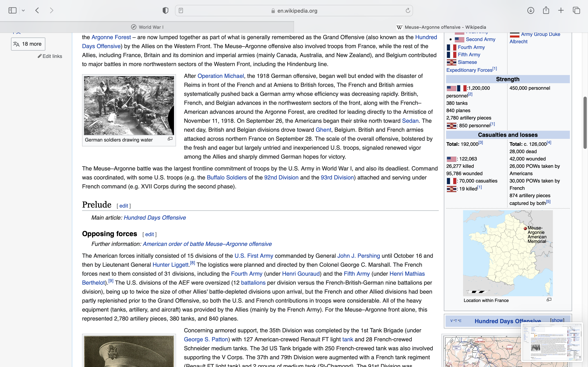Switch to the World War I tab

147,27
